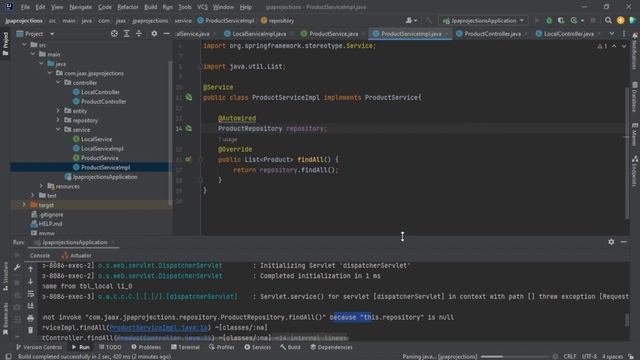The height and width of the screenshot is (360, 640).
Task: Open the ProductController.java stack trace link
Action: tap(164, 338)
